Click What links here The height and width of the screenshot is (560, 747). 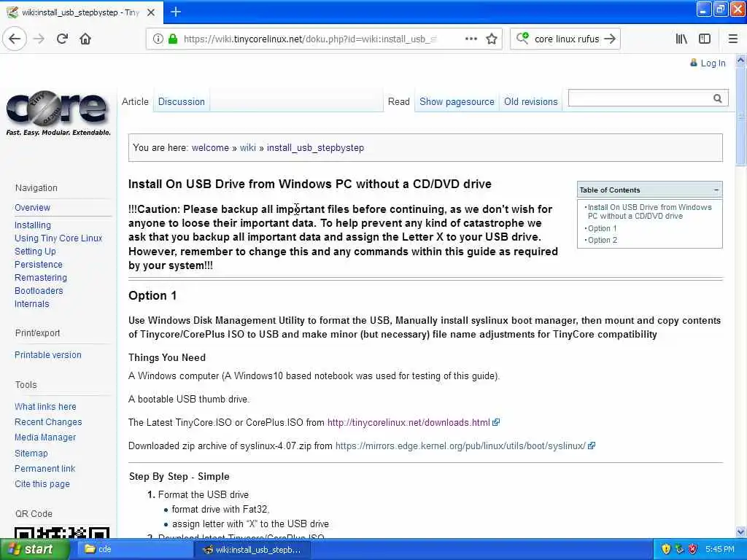[x=45, y=407]
